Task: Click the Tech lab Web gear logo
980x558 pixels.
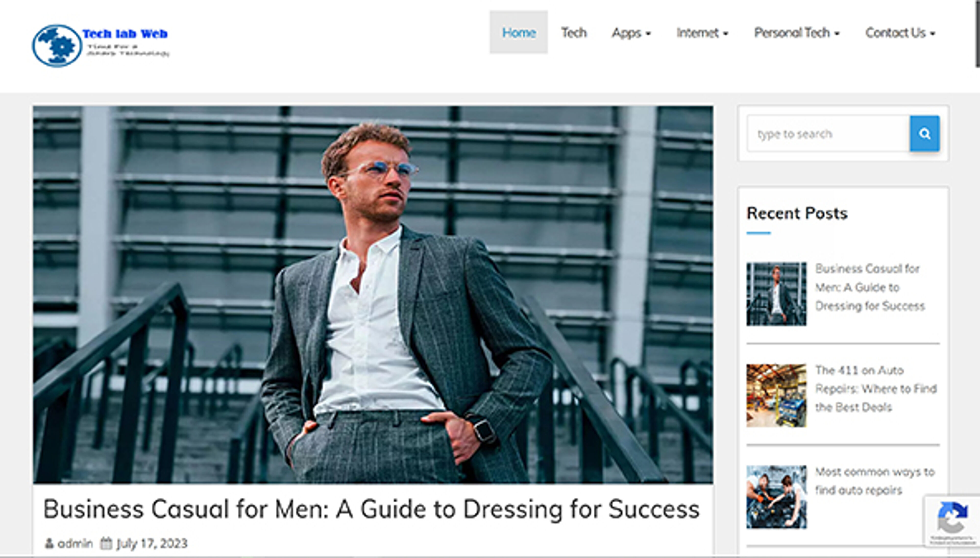Action: 57,46
